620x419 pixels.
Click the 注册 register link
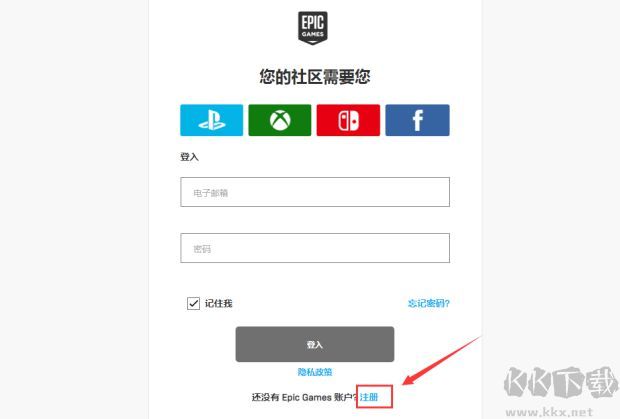point(369,397)
